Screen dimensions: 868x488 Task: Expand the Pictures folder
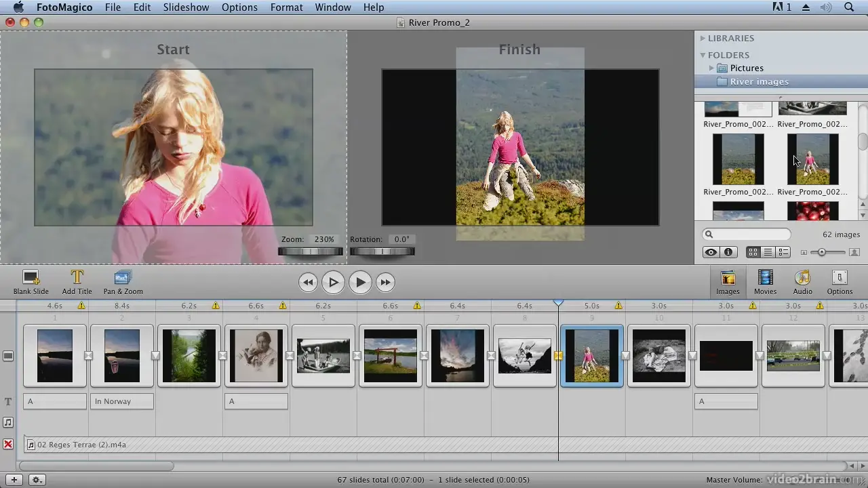pos(711,68)
